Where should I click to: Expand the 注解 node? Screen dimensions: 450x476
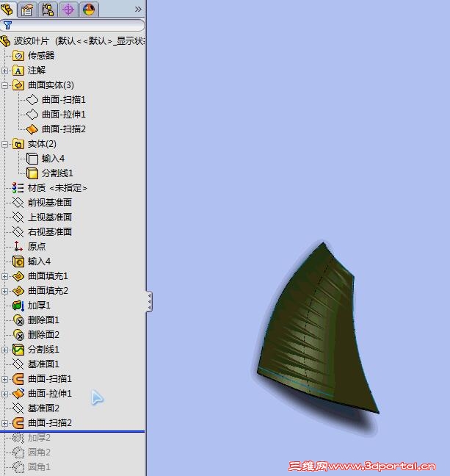tap(4, 71)
